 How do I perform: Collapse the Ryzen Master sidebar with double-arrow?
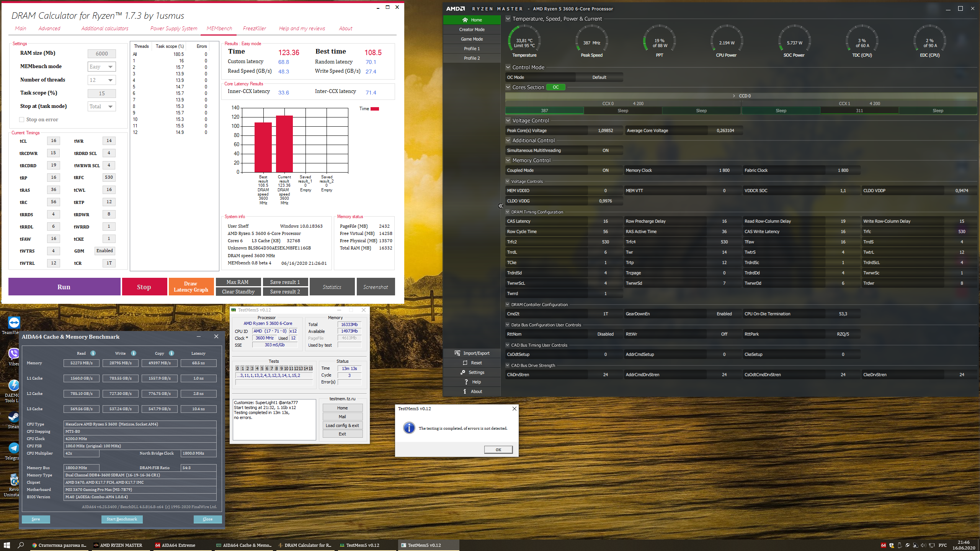(500, 206)
